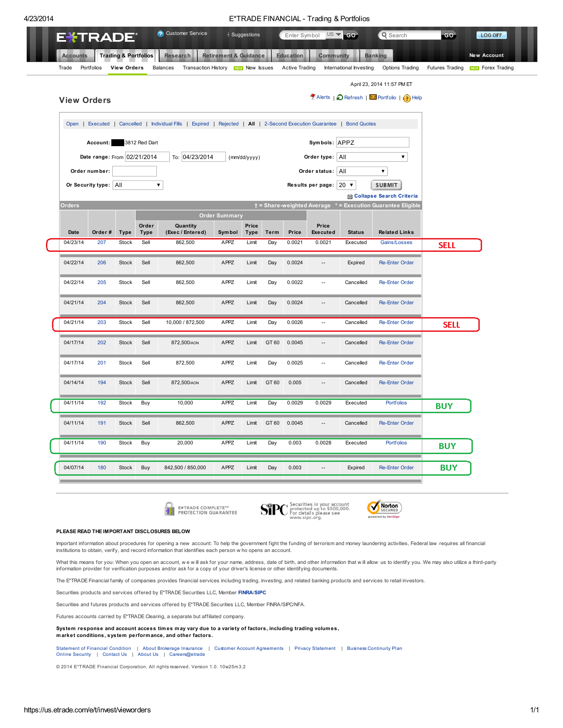The width and height of the screenshot is (563, 728).
Task: Open Bond Quotes link
Action: (x=361, y=124)
